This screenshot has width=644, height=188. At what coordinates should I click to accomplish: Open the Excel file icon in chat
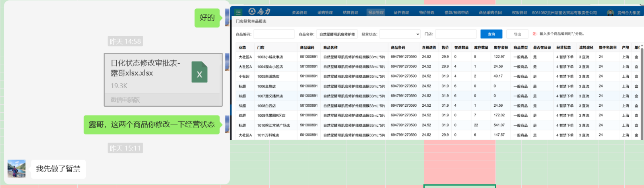[x=199, y=72]
